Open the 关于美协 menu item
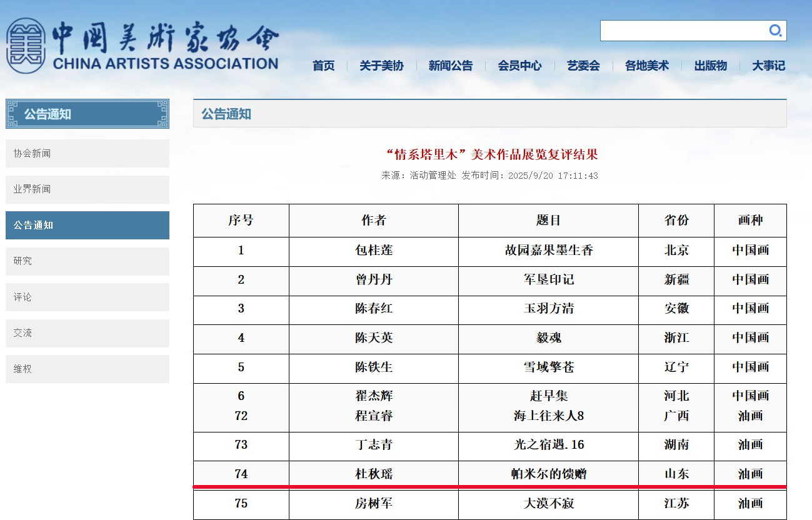812x520 pixels. coord(381,66)
